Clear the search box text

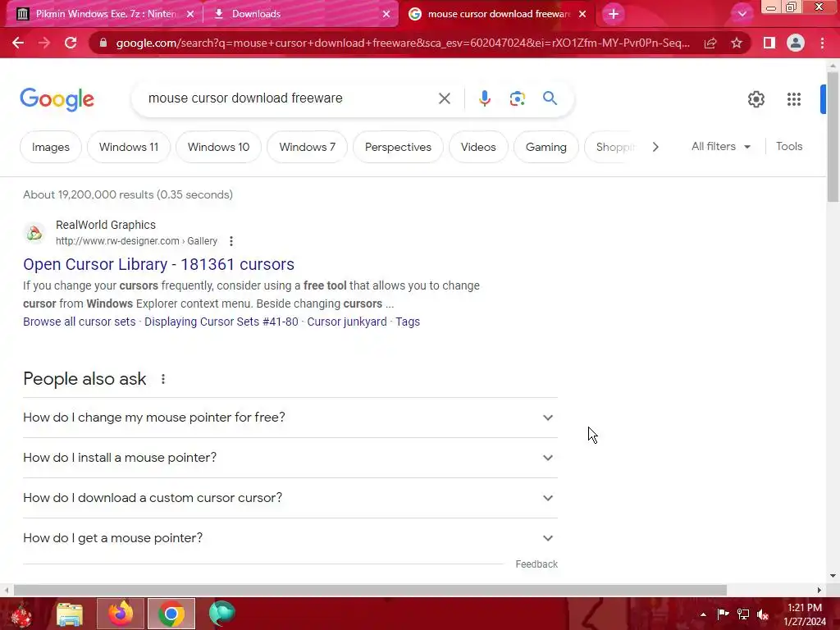tap(444, 98)
